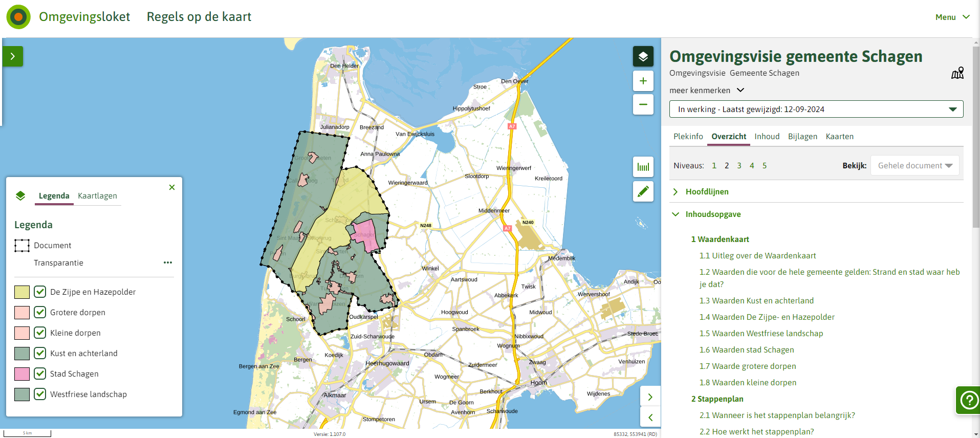Open the In werking version dropdown
The width and height of the screenshot is (980, 438).
[x=816, y=109]
